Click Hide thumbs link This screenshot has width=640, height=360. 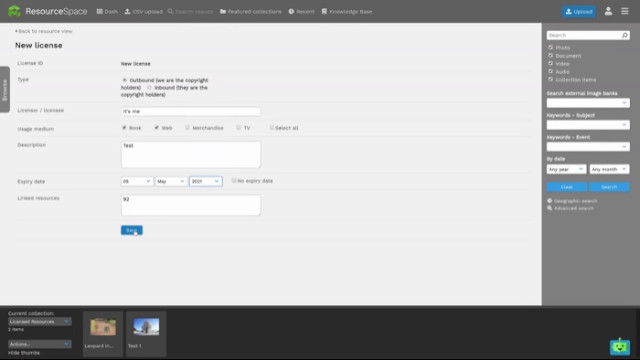[24, 353]
